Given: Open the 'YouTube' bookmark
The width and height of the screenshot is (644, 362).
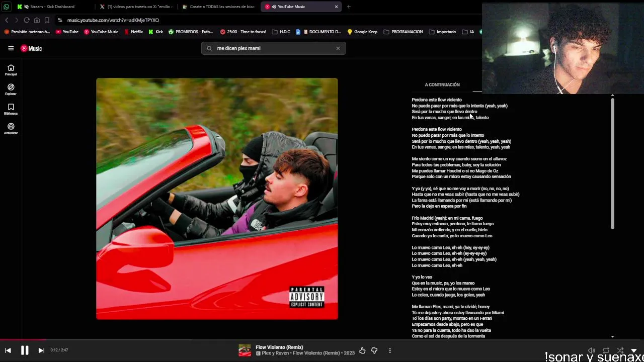Looking at the screenshot, I should tap(67, 32).
